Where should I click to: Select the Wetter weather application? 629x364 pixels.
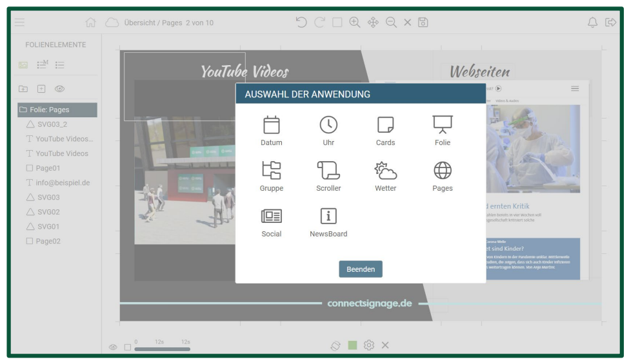[x=385, y=171]
